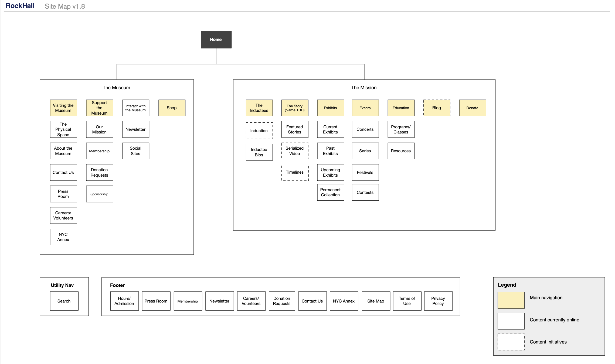Open the Shop main navigation box

pos(172,108)
